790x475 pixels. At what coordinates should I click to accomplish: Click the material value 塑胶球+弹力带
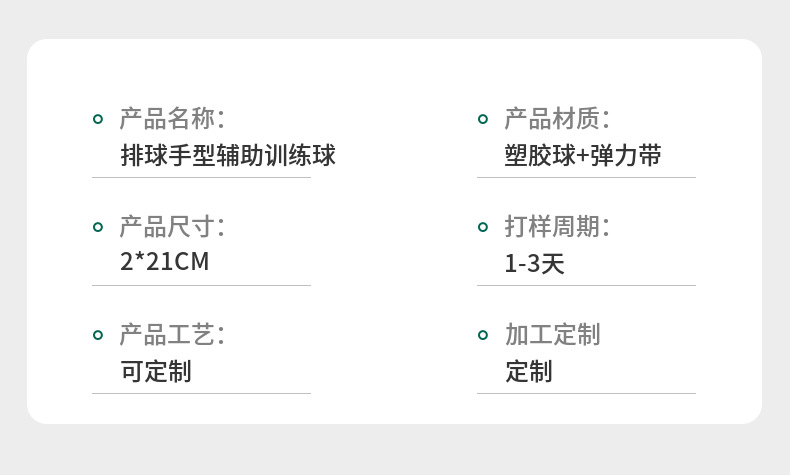tap(583, 156)
